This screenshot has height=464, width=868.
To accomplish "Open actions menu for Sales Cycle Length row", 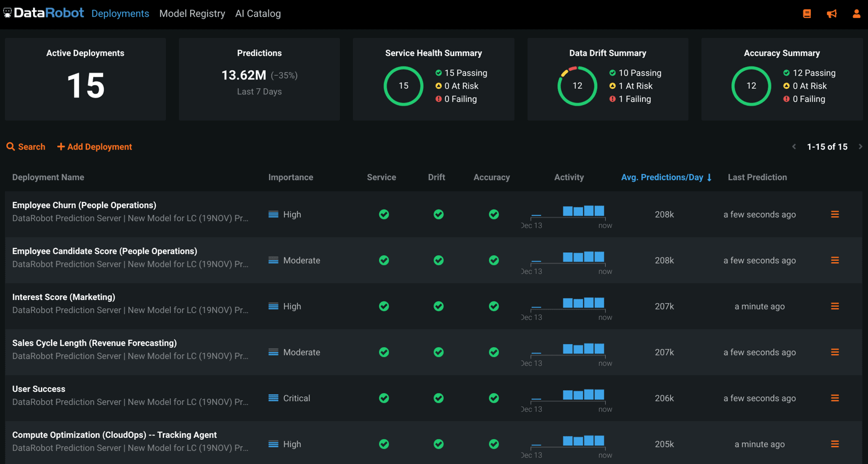I will [835, 352].
